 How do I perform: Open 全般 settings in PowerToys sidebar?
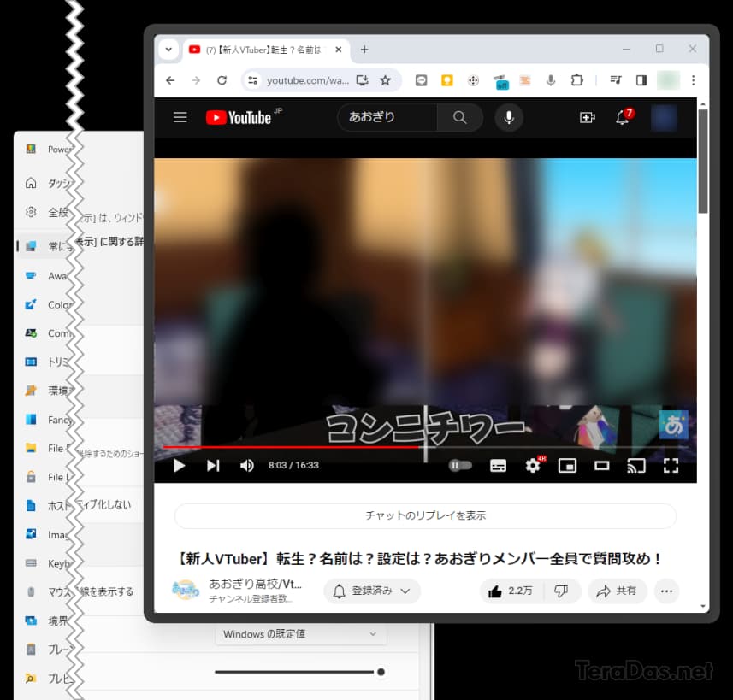click(x=49, y=213)
